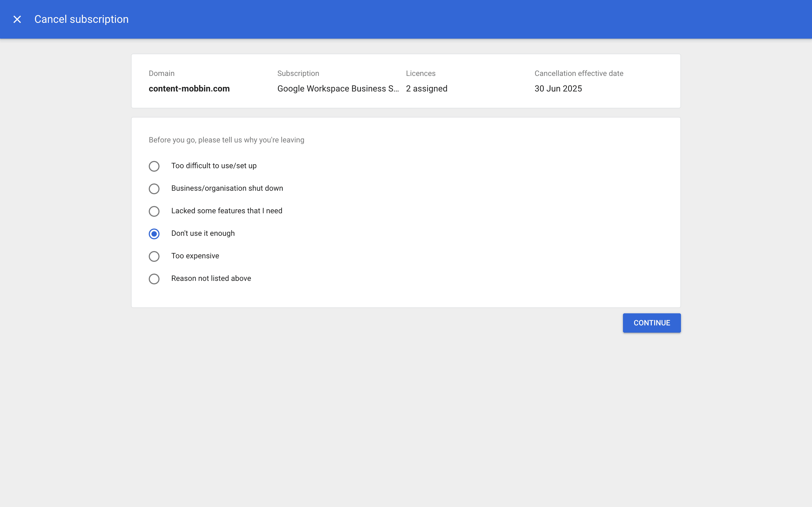Click the 'Before you go' prompt text
The height and width of the screenshot is (507, 812).
(226, 140)
